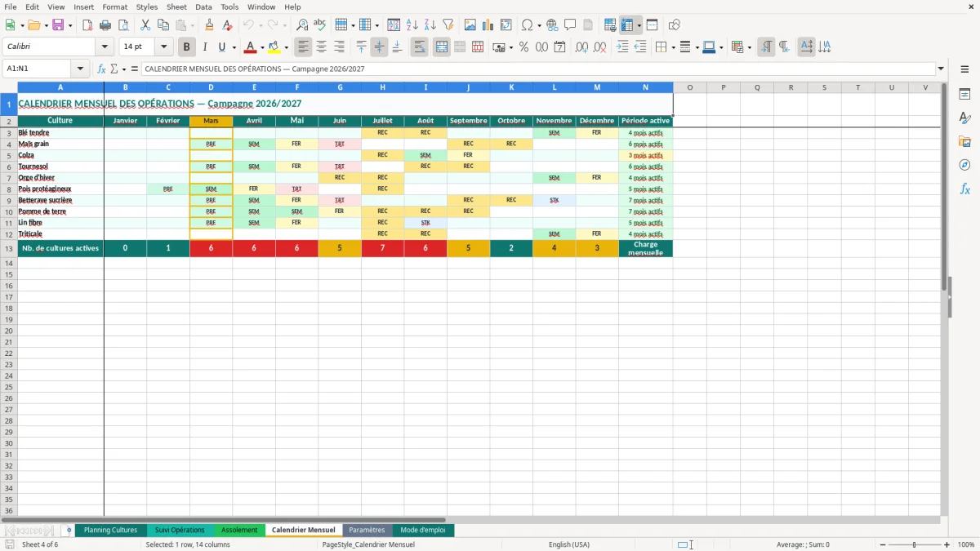Image resolution: width=980 pixels, height=551 pixels.
Task: Add a new sheet with plus button
Action: tap(69, 531)
